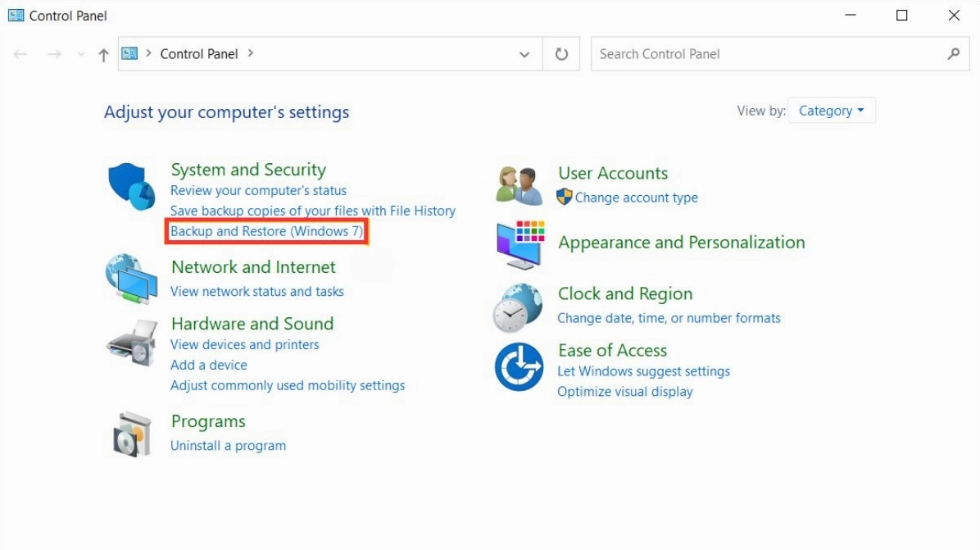Refresh the Control Panel view
Image resolution: width=980 pixels, height=550 pixels.
coord(563,54)
